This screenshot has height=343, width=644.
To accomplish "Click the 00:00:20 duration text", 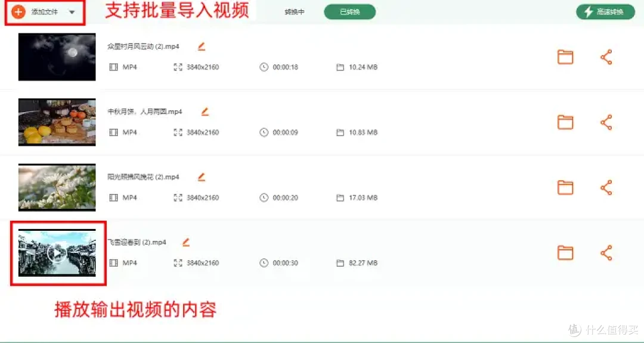I will [285, 197].
